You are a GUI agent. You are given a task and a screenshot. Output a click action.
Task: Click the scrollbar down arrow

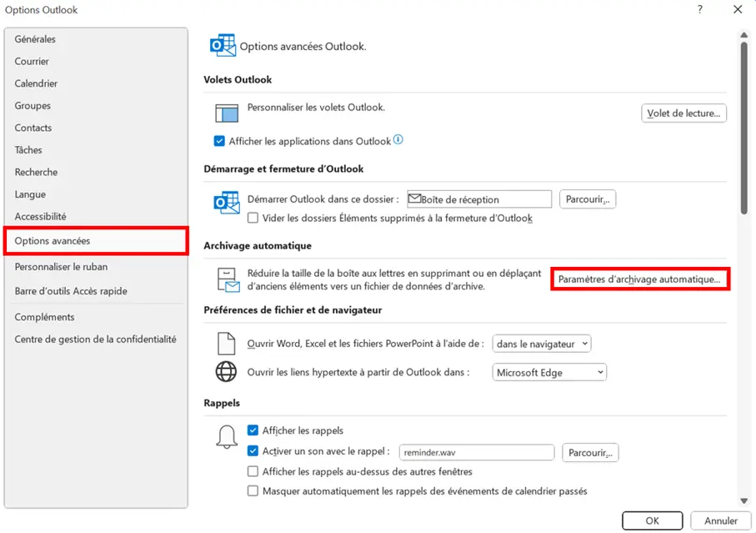pos(744,500)
